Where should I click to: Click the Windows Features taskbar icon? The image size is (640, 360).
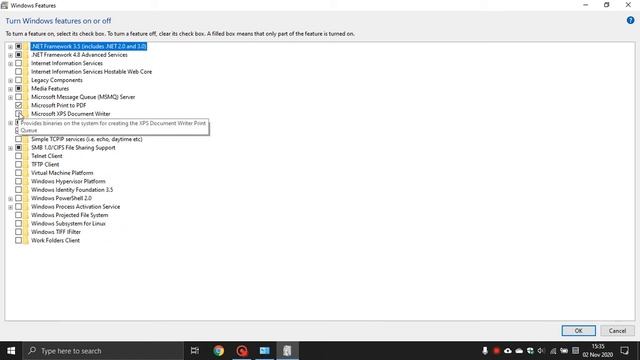[287, 351]
